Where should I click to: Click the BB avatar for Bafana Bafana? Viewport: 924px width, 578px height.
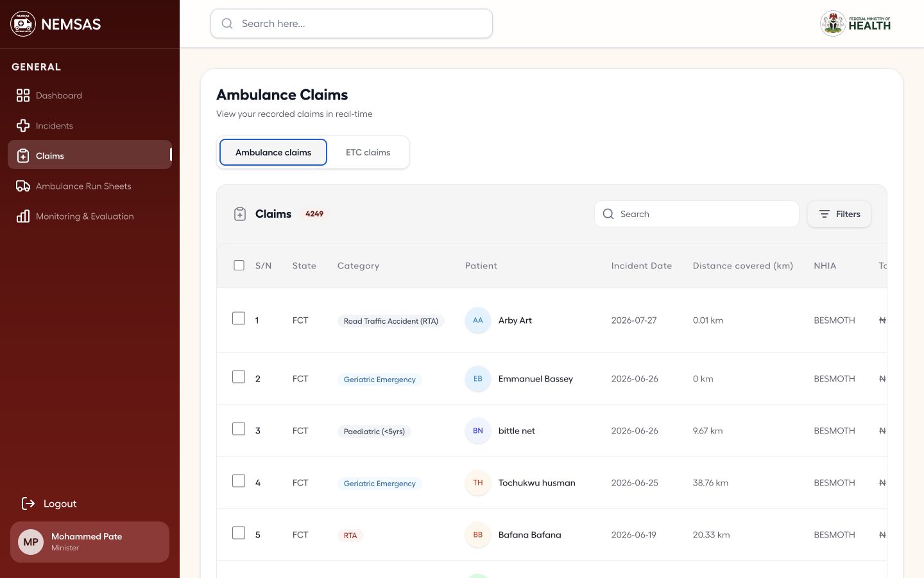478,535
